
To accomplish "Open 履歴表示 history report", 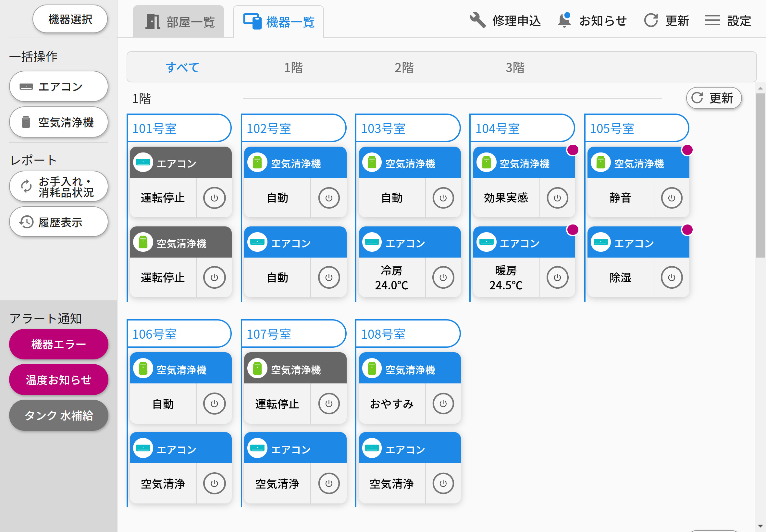I will [x=58, y=222].
